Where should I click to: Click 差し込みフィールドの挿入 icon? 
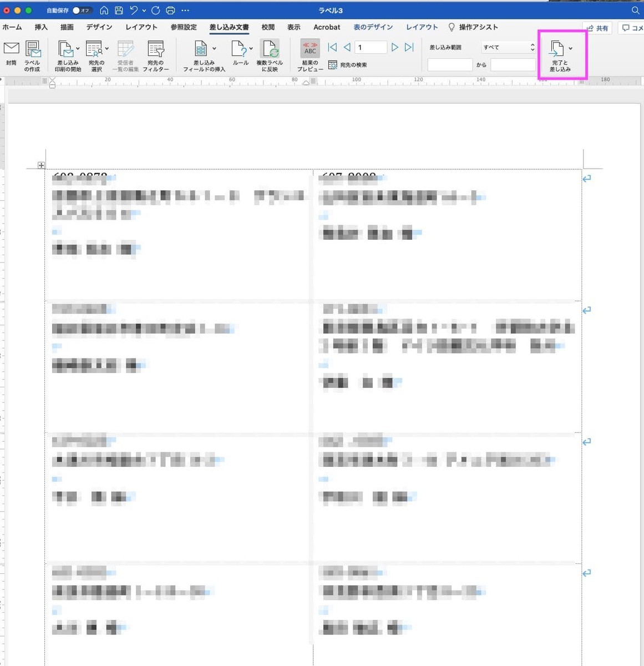pyautogui.click(x=201, y=49)
